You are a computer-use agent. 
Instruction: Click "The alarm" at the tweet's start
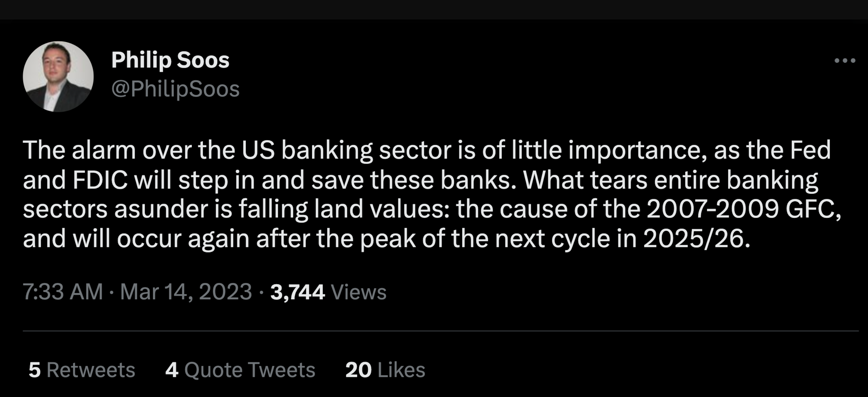coord(79,151)
